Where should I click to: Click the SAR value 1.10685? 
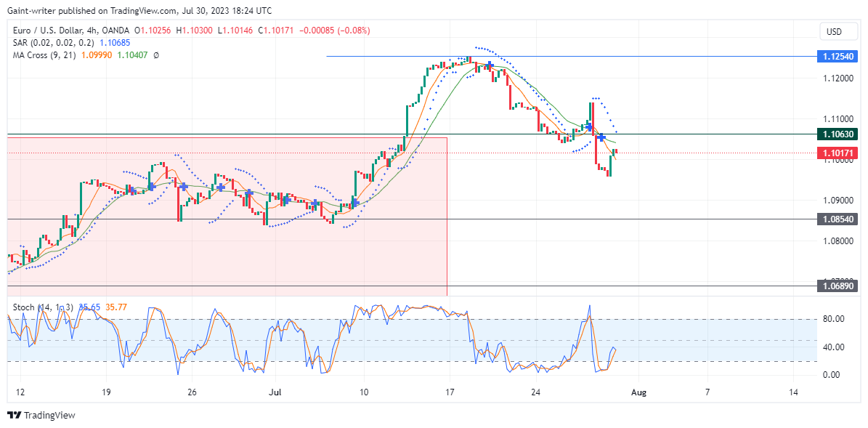[115, 43]
